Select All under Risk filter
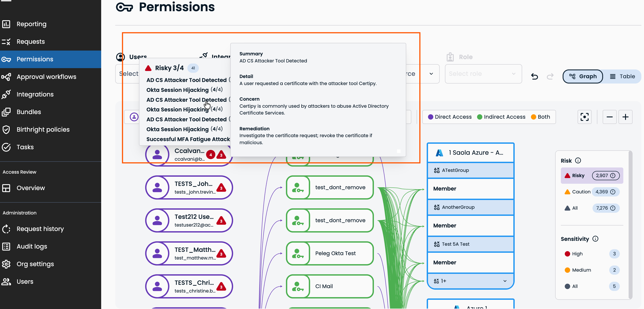 (x=592, y=208)
